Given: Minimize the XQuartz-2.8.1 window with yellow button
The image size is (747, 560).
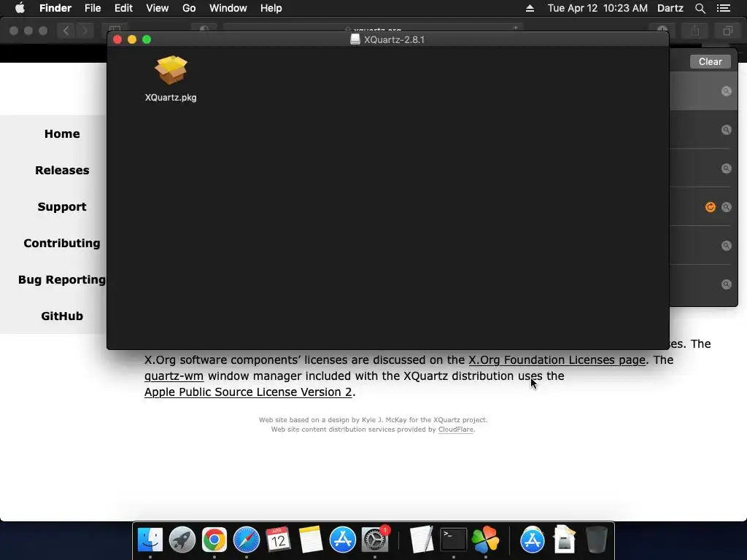Looking at the screenshot, I should coord(132,39).
